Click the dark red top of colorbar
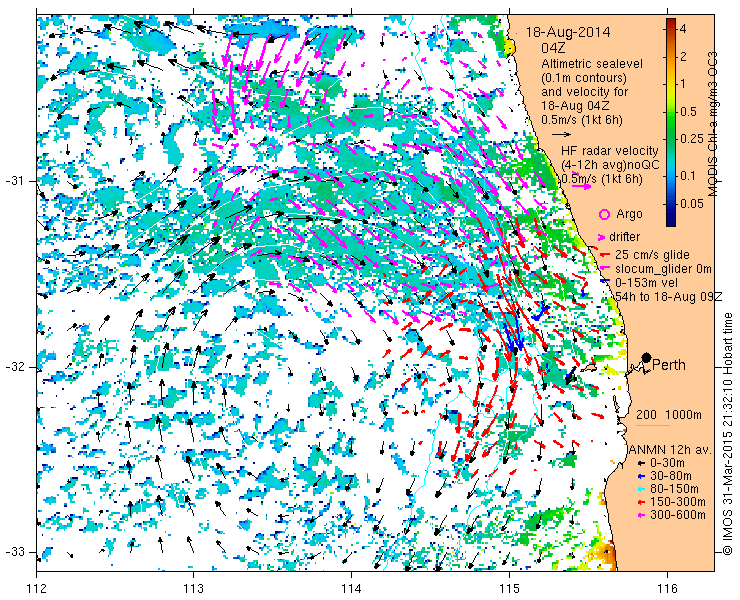The image size is (740, 600). [671, 22]
